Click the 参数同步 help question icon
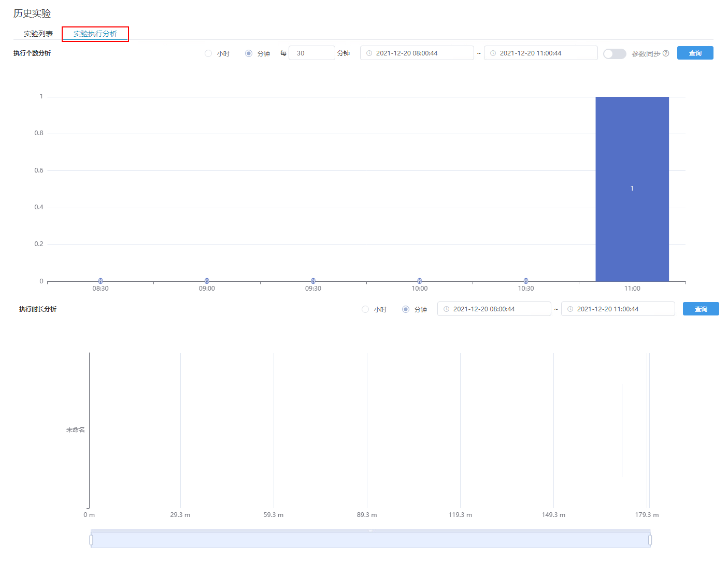 [666, 53]
